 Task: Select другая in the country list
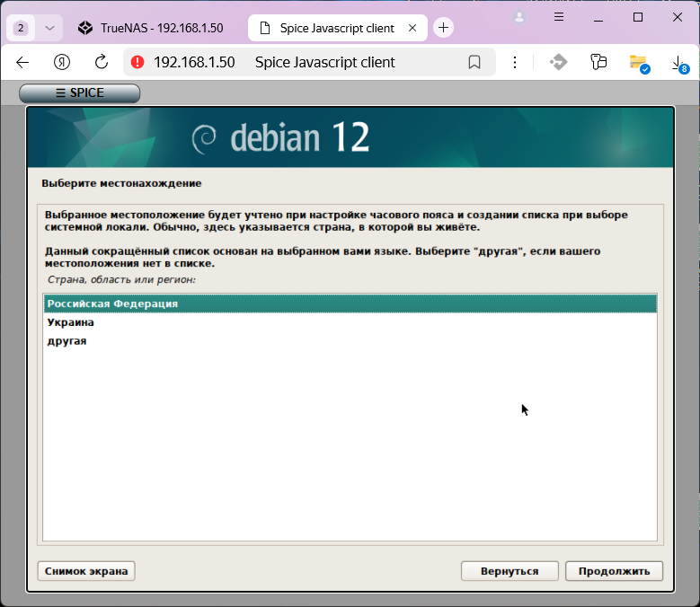click(350, 341)
